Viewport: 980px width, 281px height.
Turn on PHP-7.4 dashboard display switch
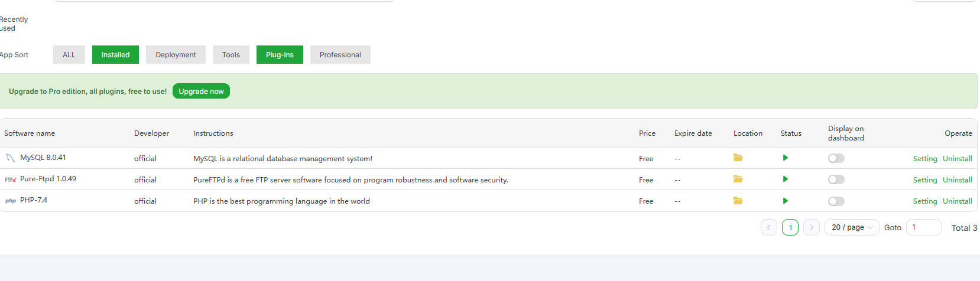point(836,201)
